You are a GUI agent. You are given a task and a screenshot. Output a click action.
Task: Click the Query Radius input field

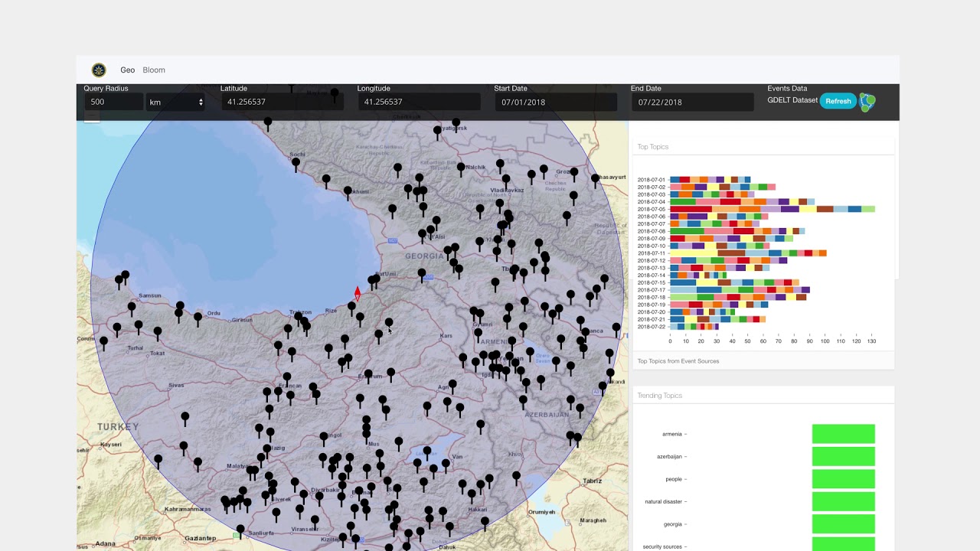(x=113, y=103)
